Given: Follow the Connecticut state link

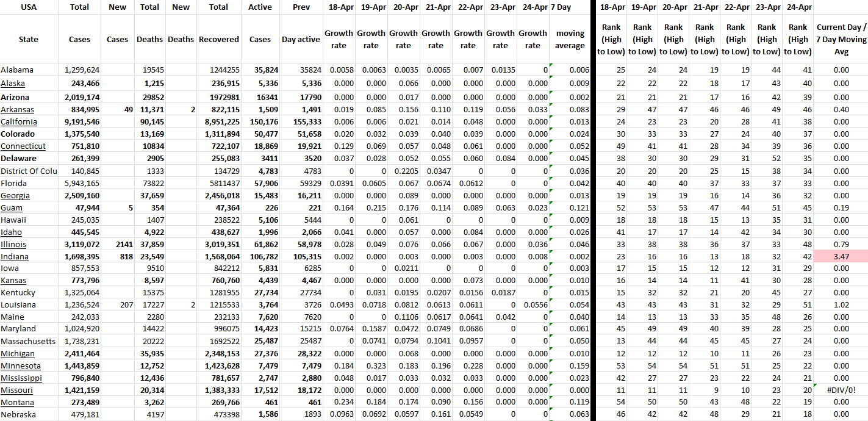Looking at the screenshot, I should [23, 146].
